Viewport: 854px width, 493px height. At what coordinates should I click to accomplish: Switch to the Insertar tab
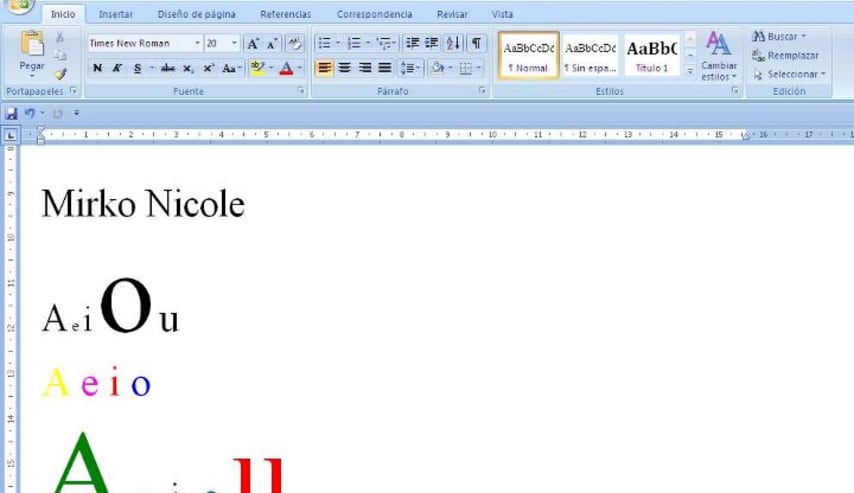(x=115, y=15)
